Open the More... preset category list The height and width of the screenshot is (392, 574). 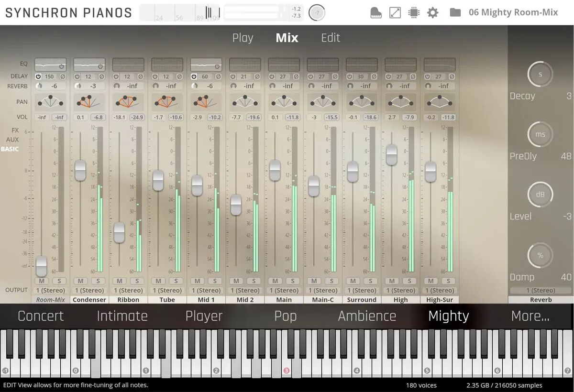(x=530, y=316)
